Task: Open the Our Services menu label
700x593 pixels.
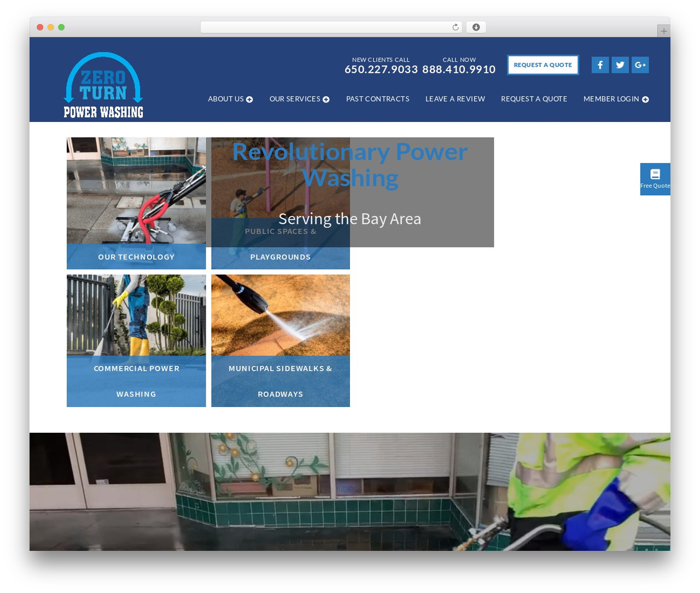Action: pos(295,99)
